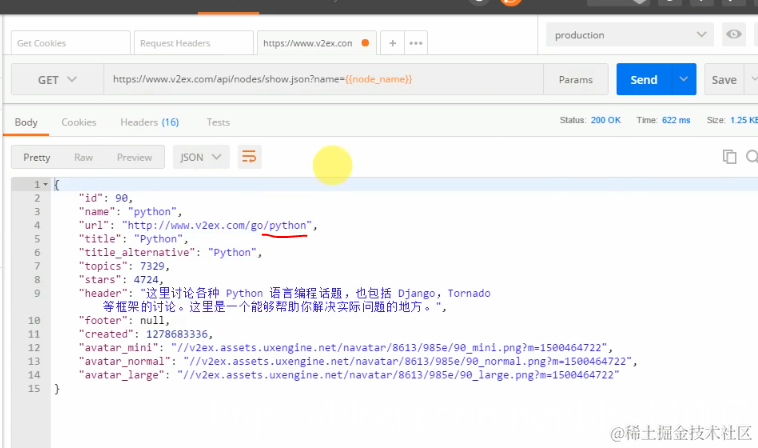
Task: Click the "stars": 4724 line
Action: [121, 280]
